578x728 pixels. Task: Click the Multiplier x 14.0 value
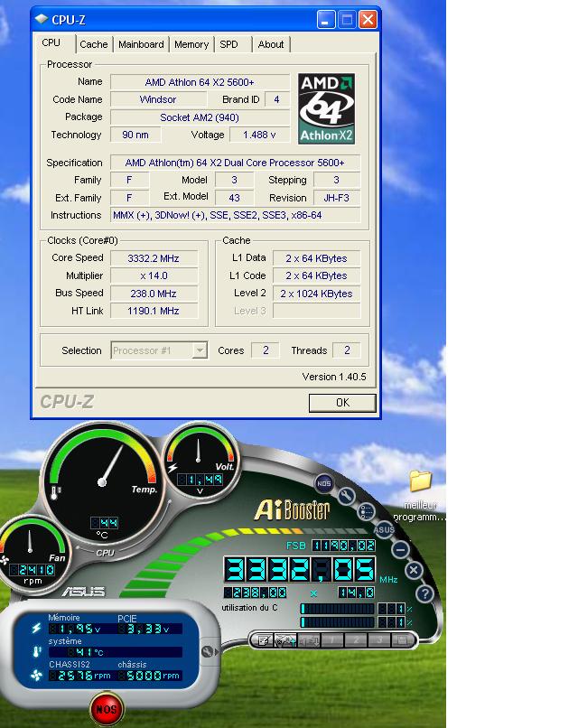(x=154, y=275)
